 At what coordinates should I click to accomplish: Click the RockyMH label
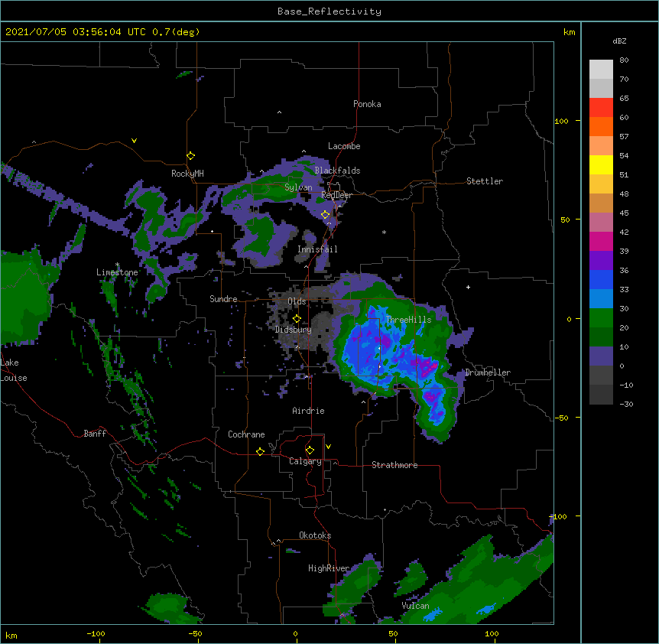pos(187,174)
